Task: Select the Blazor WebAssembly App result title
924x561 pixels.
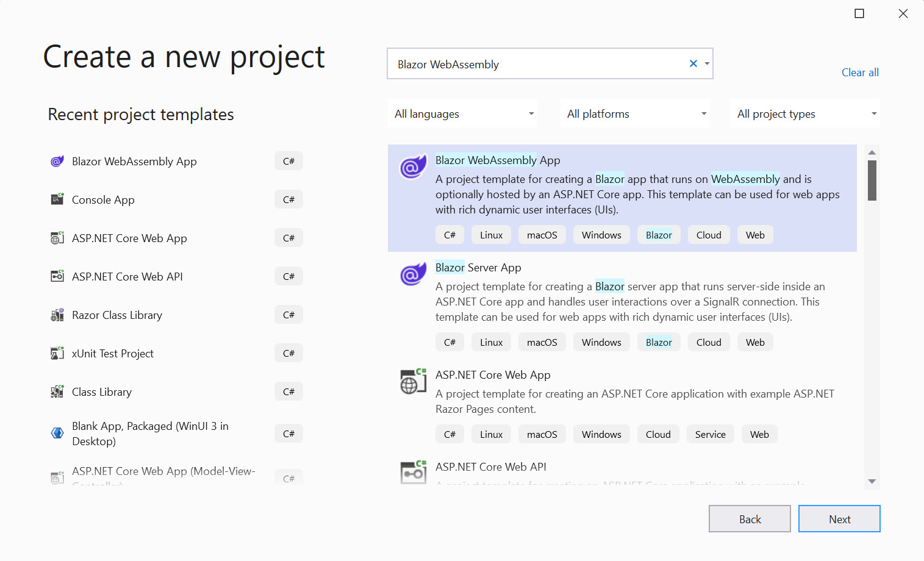Action: point(498,160)
